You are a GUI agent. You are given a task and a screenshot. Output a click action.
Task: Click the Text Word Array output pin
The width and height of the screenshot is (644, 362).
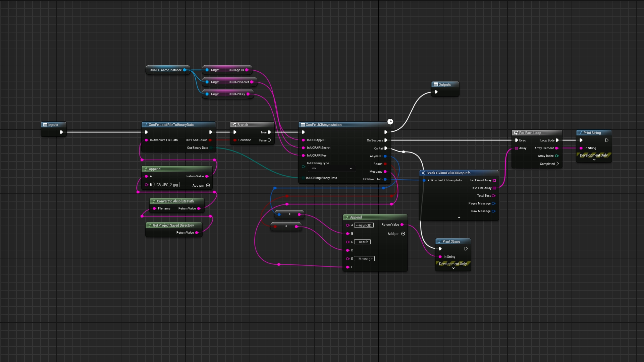[x=494, y=180]
